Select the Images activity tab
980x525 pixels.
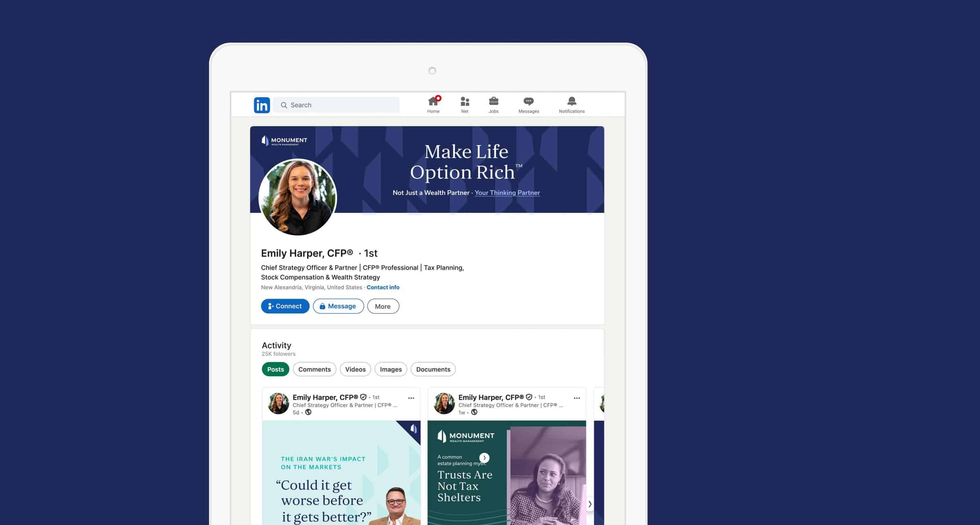[x=391, y=369]
